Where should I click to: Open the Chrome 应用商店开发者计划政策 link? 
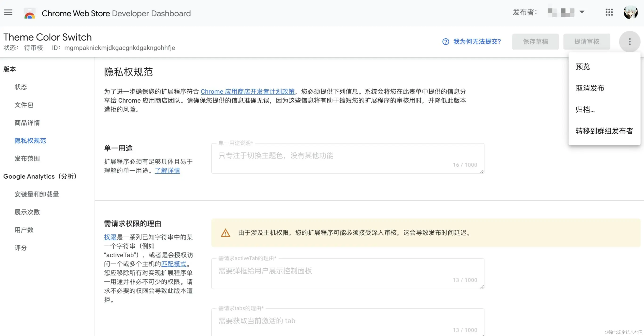tap(247, 92)
